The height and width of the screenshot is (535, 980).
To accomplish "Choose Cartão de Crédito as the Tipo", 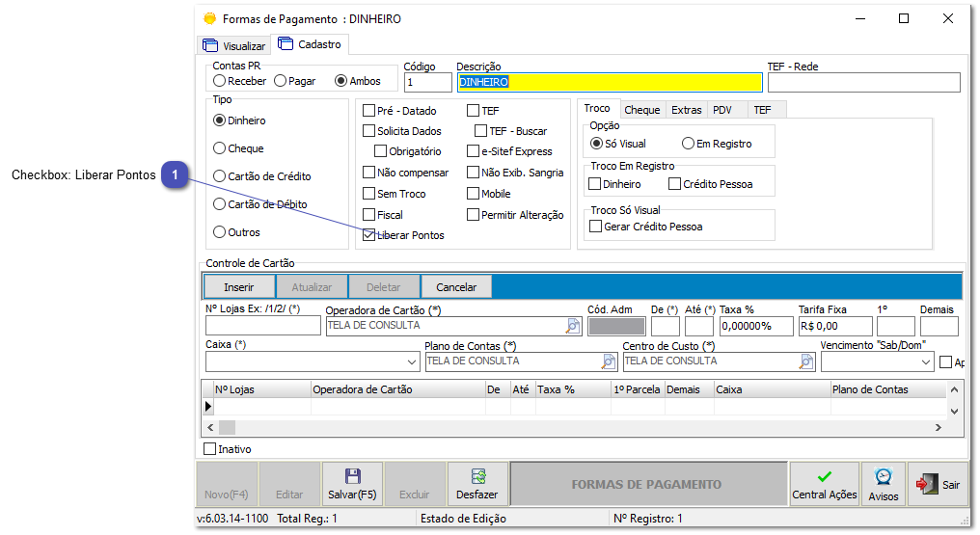I will [x=219, y=176].
